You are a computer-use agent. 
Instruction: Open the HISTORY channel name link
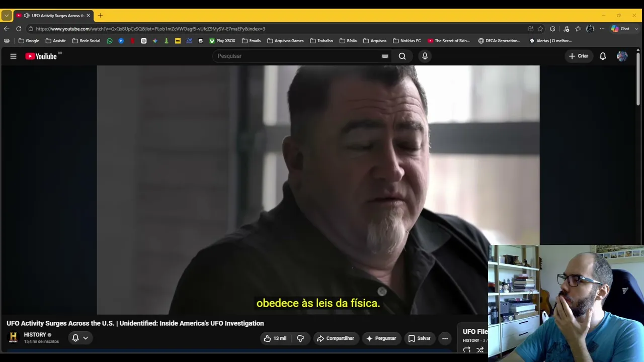(x=35, y=335)
